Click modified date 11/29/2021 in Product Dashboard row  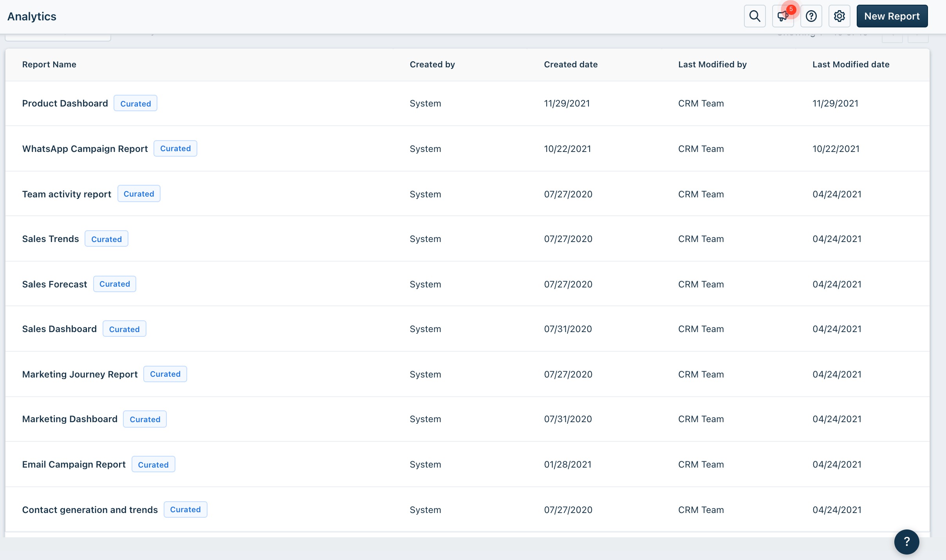tap(836, 103)
